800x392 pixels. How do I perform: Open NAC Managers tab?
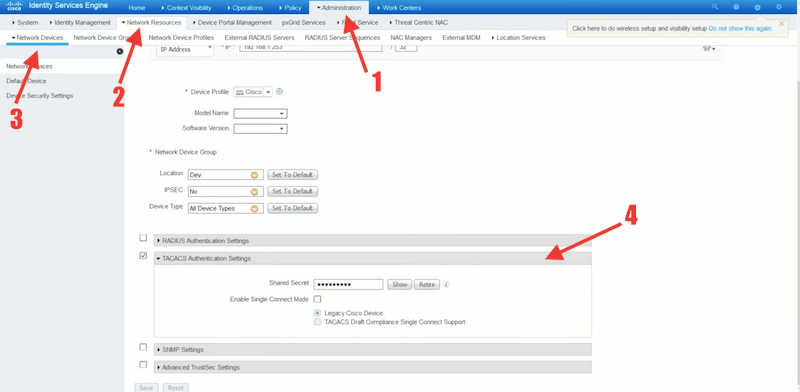(411, 38)
